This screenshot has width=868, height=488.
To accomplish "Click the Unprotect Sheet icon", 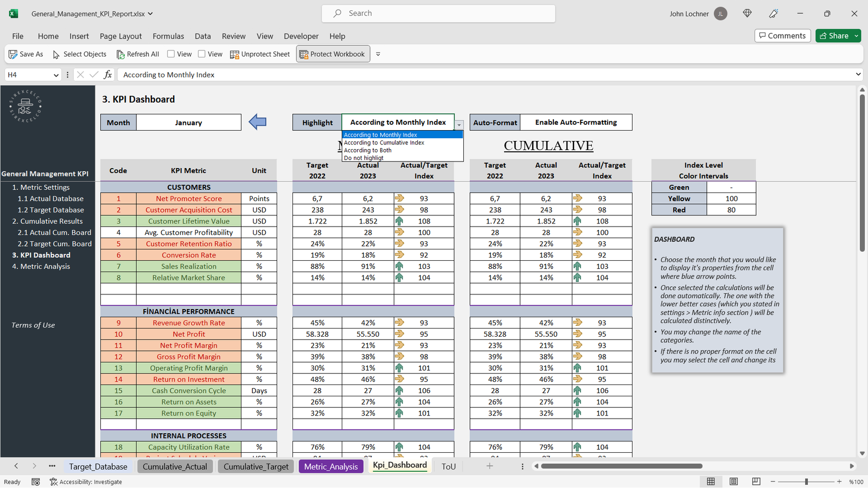I will [234, 54].
